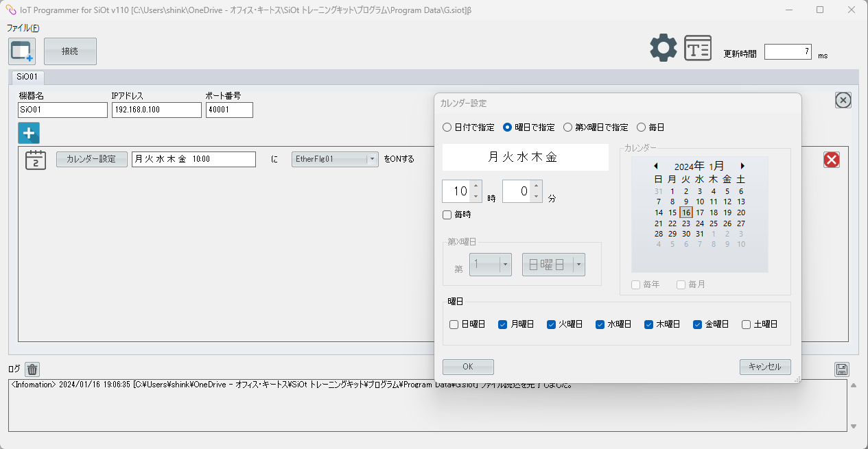Viewport: 868px width, 449px height.
Task: Click the blue plus add-row icon
Action: (29, 132)
